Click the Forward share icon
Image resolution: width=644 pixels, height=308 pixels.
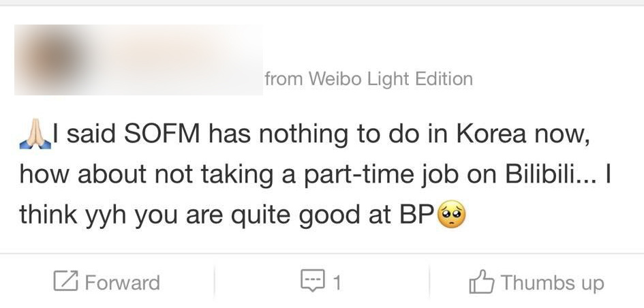coord(66,281)
